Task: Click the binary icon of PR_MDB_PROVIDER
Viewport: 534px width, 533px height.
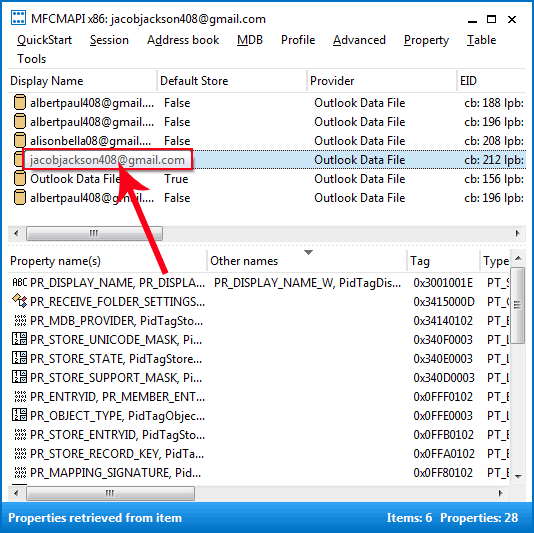Action: pyautogui.click(x=20, y=320)
